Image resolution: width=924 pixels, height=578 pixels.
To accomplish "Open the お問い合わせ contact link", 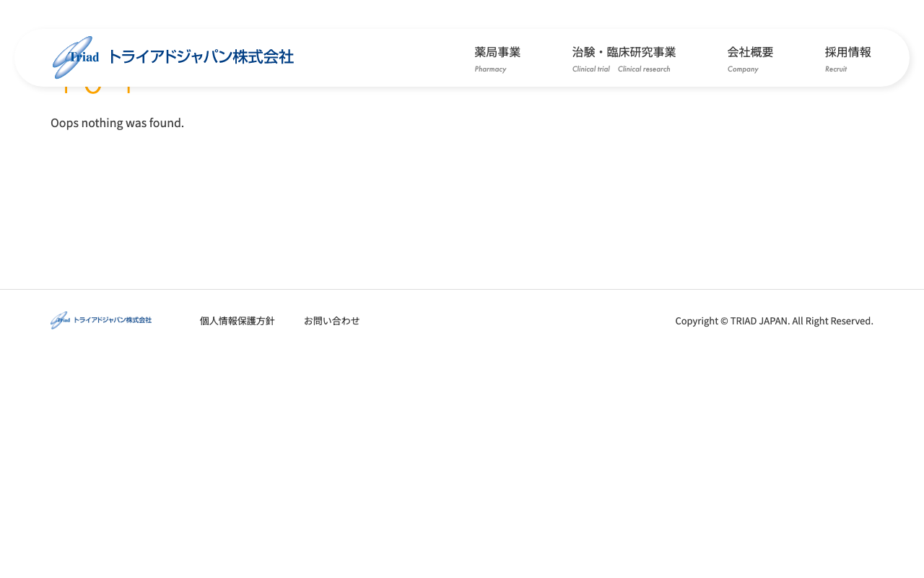I will pos(331,321).
